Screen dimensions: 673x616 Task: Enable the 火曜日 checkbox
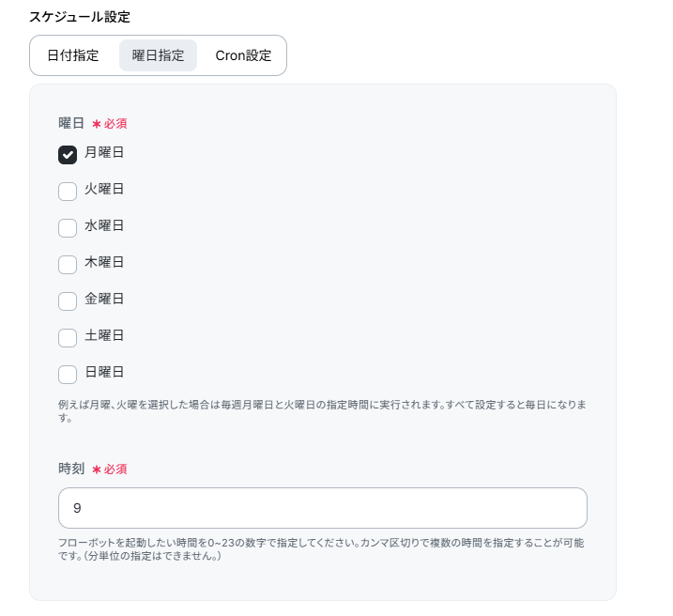coord(68,192)
